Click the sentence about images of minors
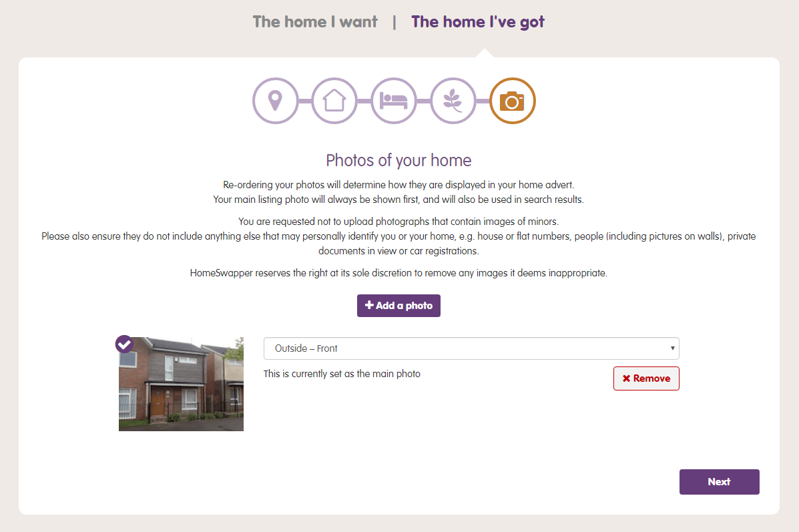799x532 pixels. [x=398, y=221]
